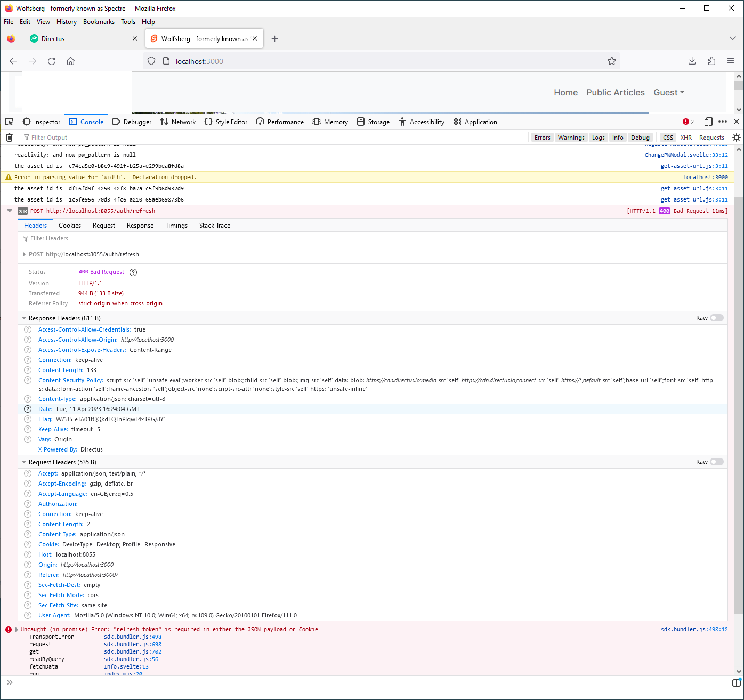Image resolution: width=744 pixels, height=700 pixels.
Task: Clear console output with trash icon
Action: 9,137
